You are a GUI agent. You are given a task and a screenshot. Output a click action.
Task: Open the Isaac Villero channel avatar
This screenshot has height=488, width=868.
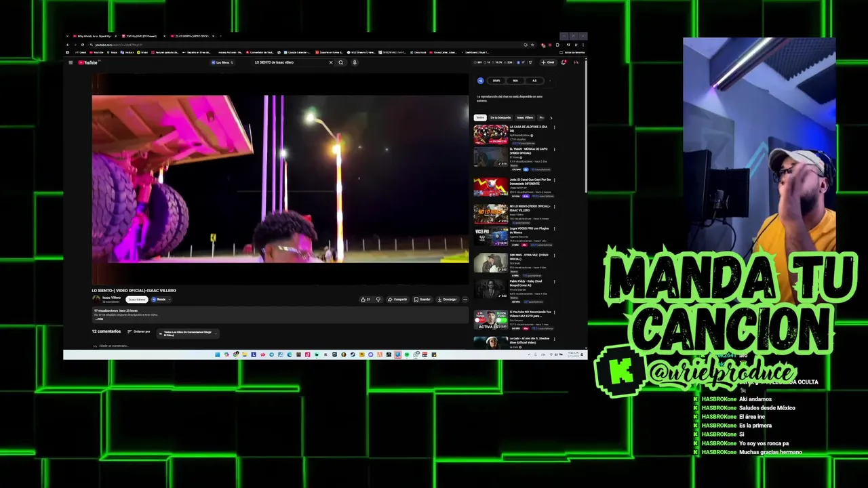[x=96, y=299]
